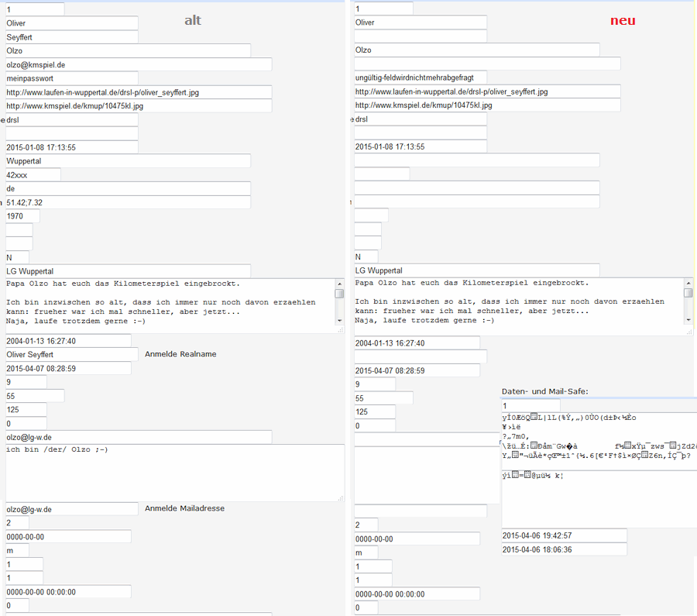Image resolution: width=697 pixels, height=616 pixels.
Task: Click the 'meinpasswort' password field
Action: (71, 78)
